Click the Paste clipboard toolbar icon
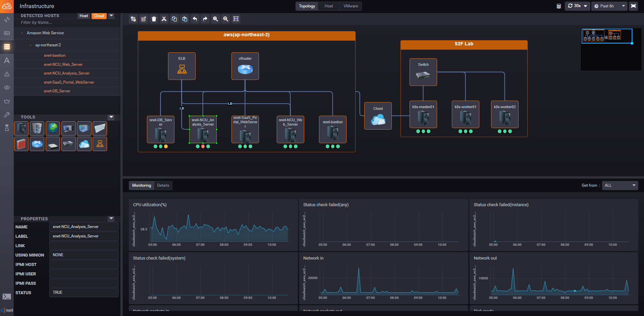644x316 pixels. (185, 19)
